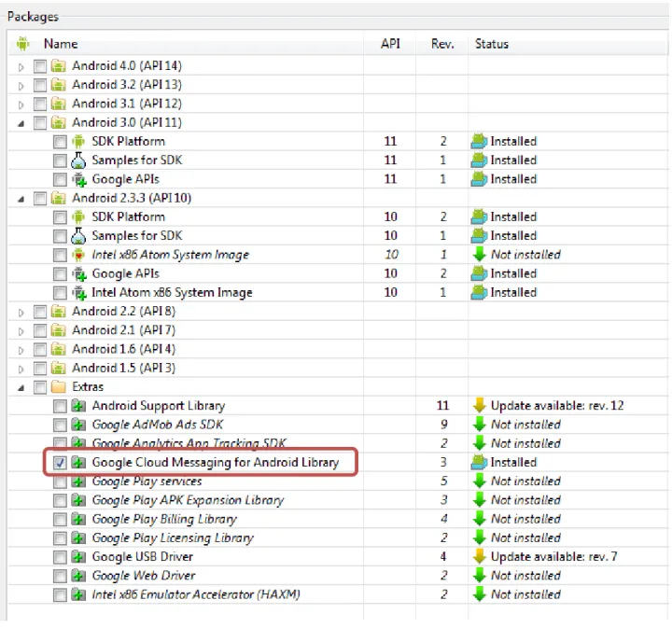The width and height of the screenshot is (672, 628).
Task: Click Google APIs icon for API 10
Action: pos(78,273)
